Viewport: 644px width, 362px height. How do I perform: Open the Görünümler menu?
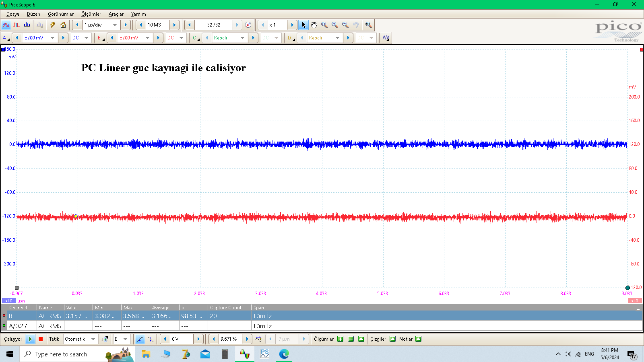pos(61,14)
